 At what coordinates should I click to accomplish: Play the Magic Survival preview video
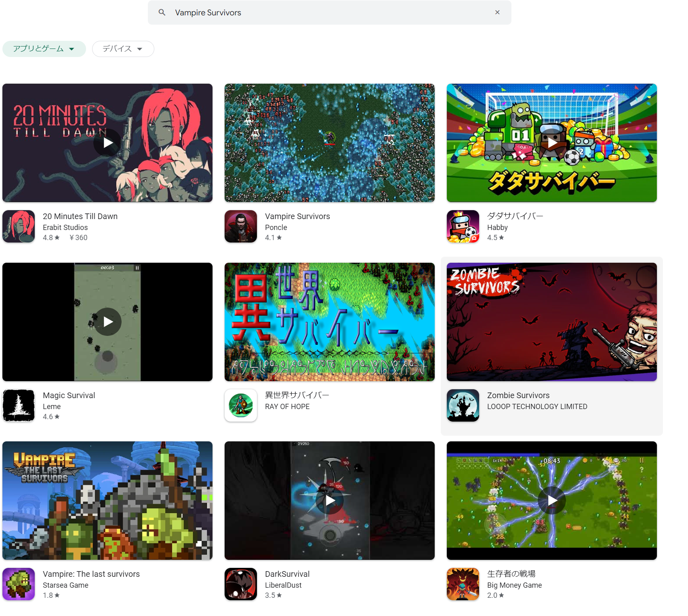[x=107, y=322]
